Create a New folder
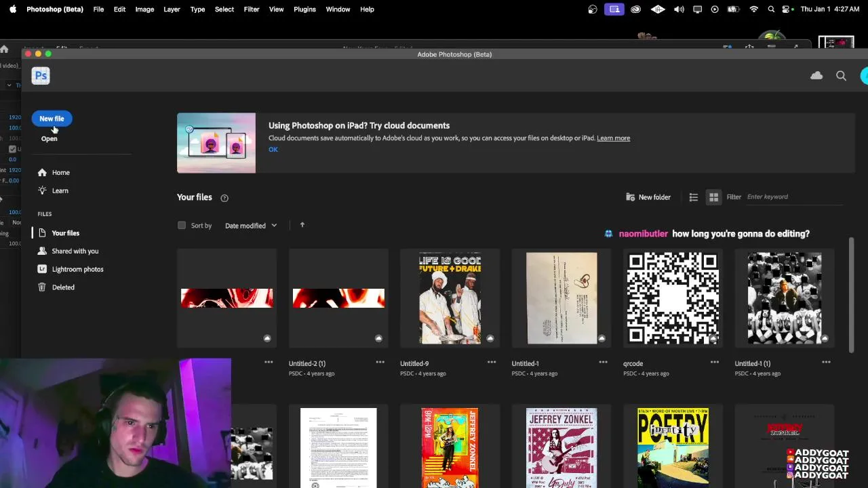This screenshot has height=488, width=868. [x=648, y=197]
